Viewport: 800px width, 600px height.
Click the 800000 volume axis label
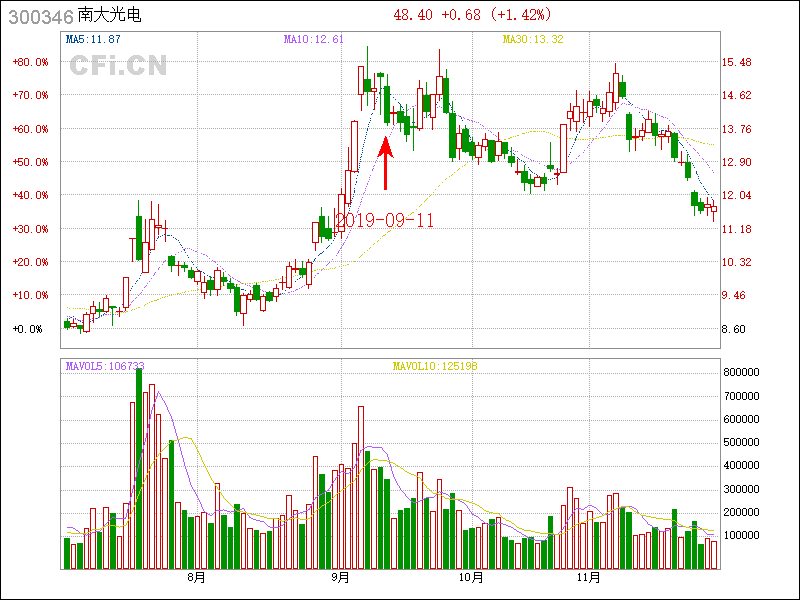pos(745,371)
